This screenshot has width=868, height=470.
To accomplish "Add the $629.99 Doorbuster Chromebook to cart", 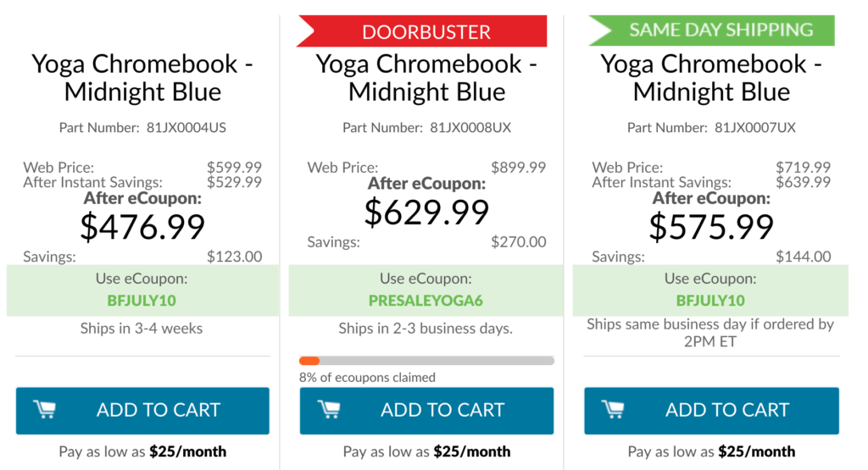I will click(427, 410).
